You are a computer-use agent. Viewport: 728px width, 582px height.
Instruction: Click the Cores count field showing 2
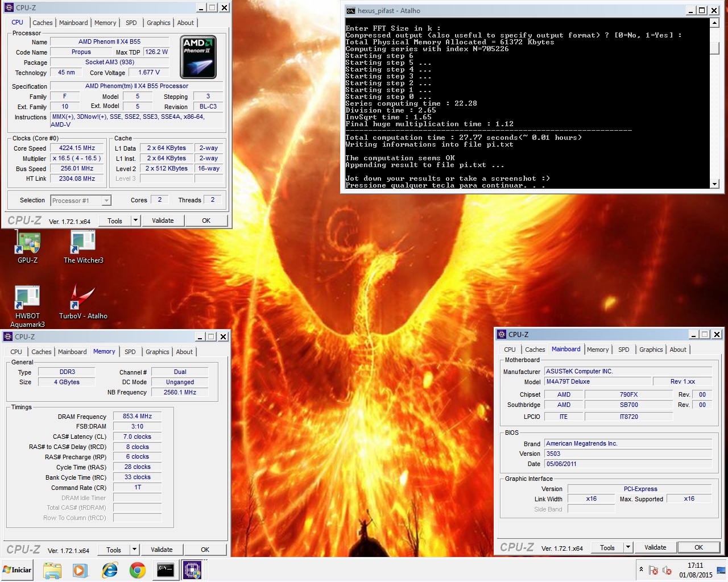[160, 199]
